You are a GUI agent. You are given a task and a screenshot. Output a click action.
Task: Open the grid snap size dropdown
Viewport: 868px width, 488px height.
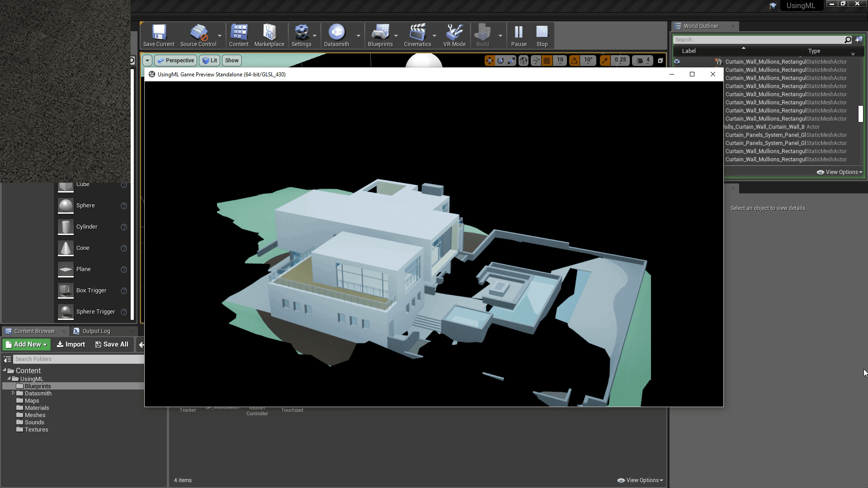[x=560, y=61]
